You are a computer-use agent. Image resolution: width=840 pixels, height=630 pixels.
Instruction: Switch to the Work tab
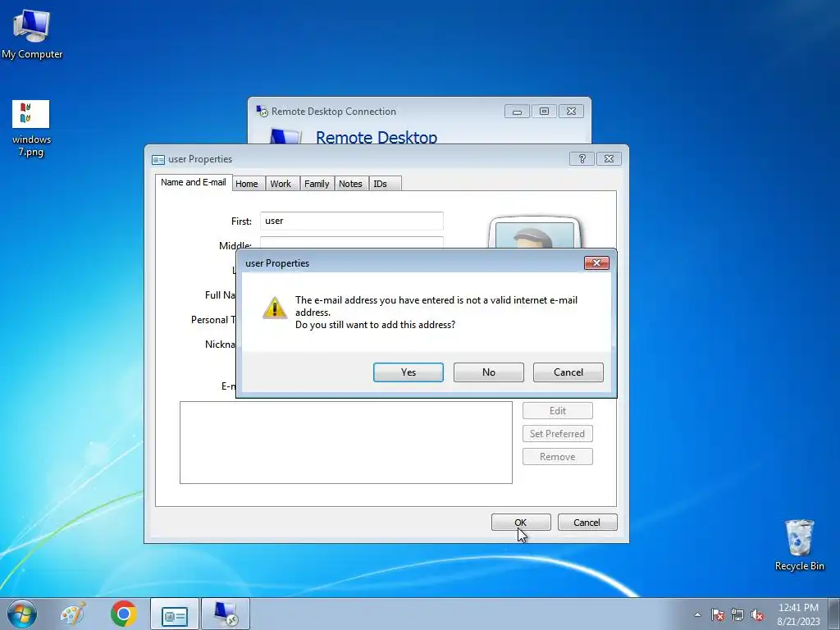pyautogui.click(x=281, y=184)
